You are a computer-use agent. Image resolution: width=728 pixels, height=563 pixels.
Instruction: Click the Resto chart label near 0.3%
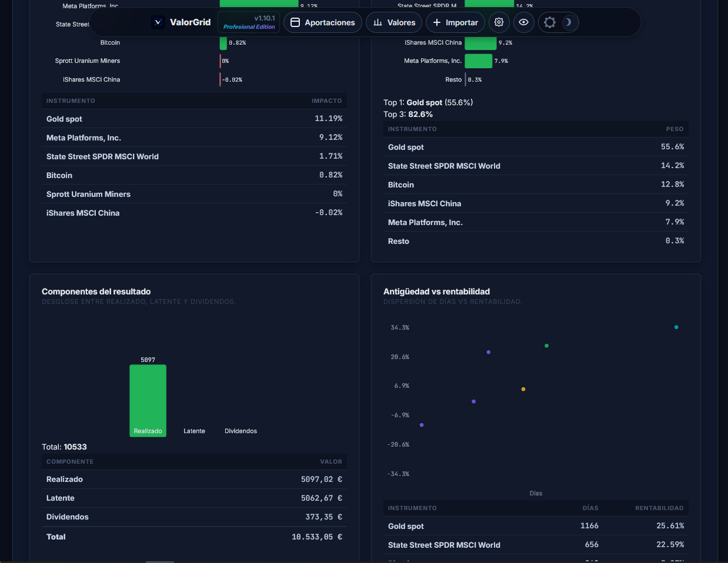(453, 80)
